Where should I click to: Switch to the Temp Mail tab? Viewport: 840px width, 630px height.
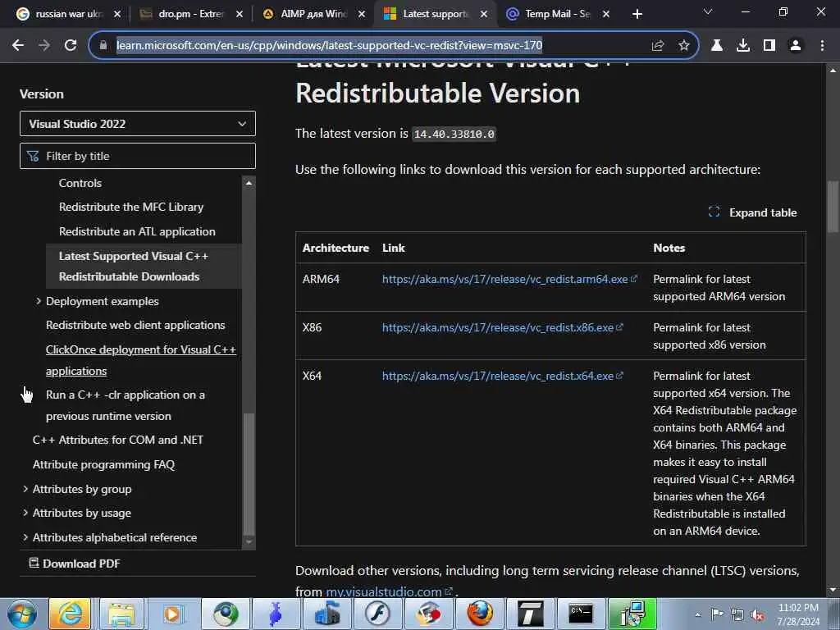point(558,14)
